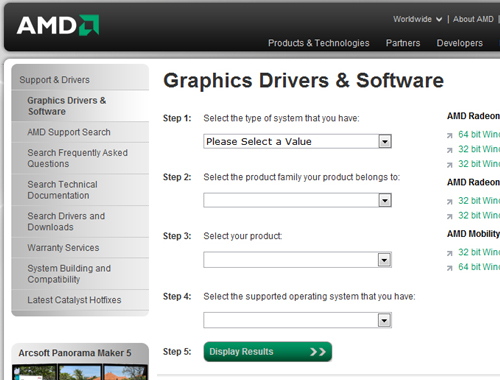The width and height of the screenshot is (500, 380).
Task: Open 64 bit link under AMD Mobility
Action: (479, 267)
